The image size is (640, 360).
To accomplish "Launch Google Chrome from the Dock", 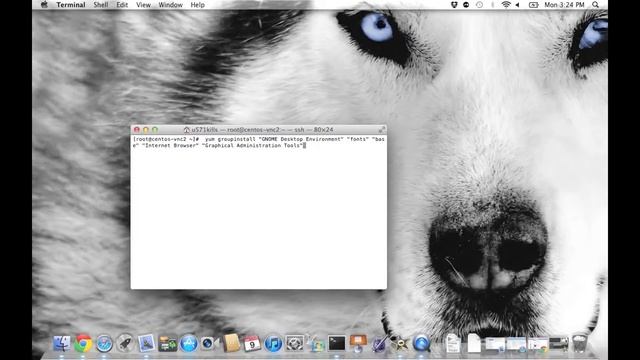I will (83, 343).
